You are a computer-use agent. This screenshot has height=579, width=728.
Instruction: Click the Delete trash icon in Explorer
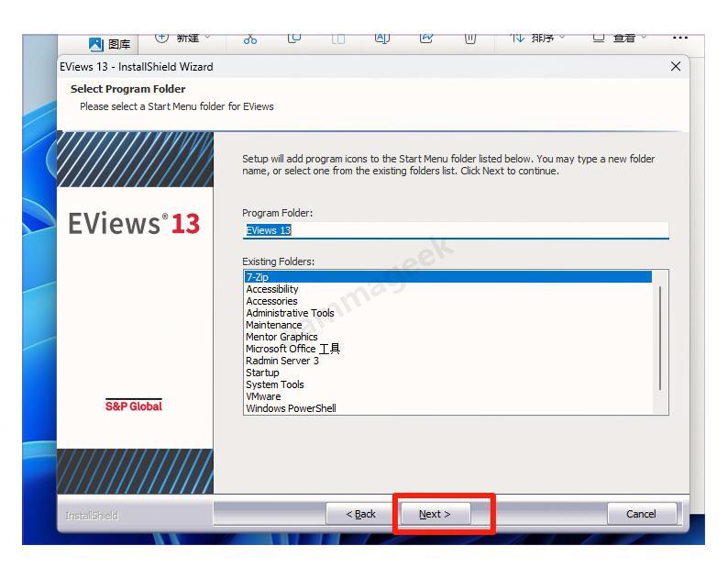tap(470, 39)
